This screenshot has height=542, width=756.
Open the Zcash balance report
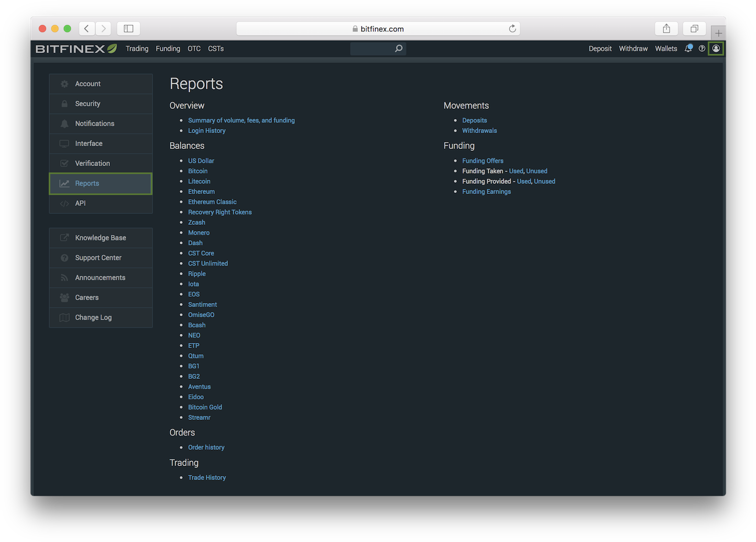click(196, 222)
